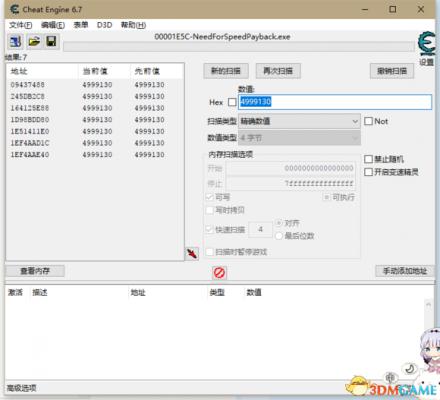Open the D3D menu

click(x=104, y=25)
